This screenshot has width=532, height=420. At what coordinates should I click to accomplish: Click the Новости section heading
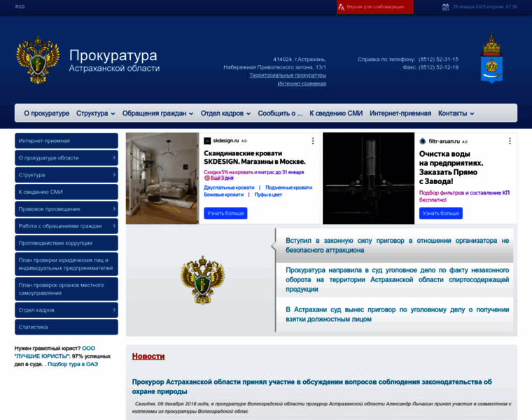pyautogui.click(x=148, y=356)
